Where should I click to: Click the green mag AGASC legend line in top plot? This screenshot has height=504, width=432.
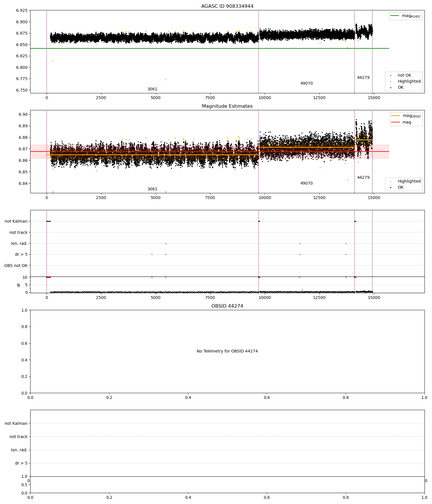click(x=395, y=16)
